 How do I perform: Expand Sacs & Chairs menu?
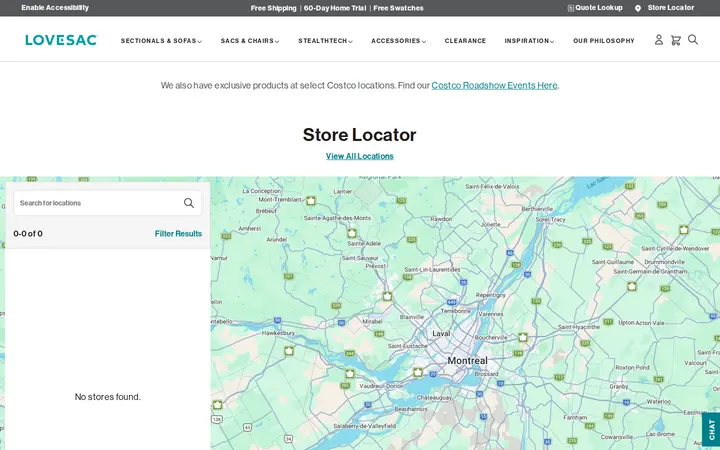[x=250, y=41]
